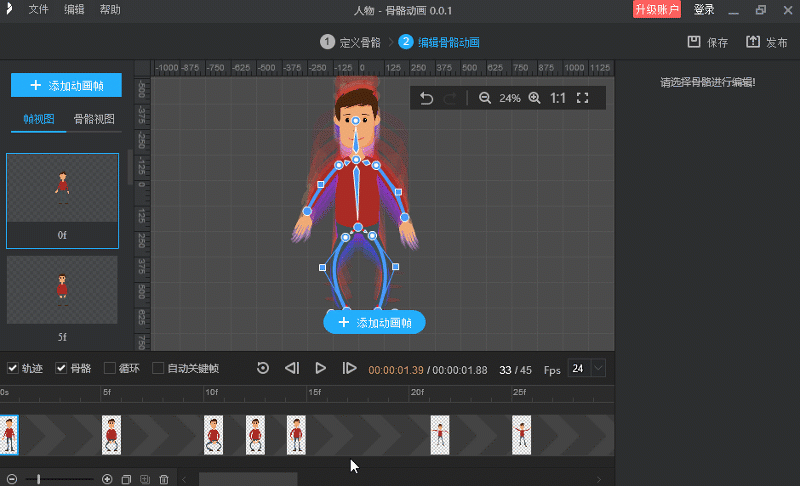
Task: Open the 编辑 menu
Action: (x=74, y=10)
